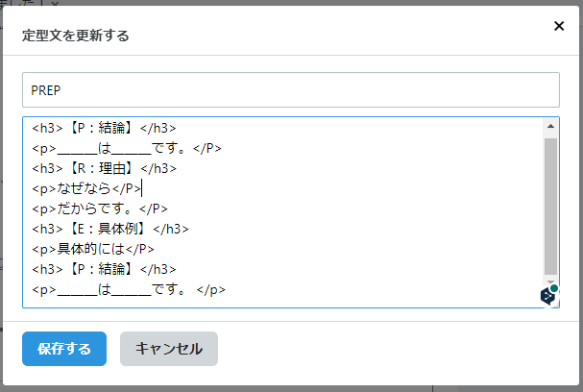Screen dimensions: 583x392
Task: Click the textarea's vertical scrollbar thumb
Action: pos(550,206)
